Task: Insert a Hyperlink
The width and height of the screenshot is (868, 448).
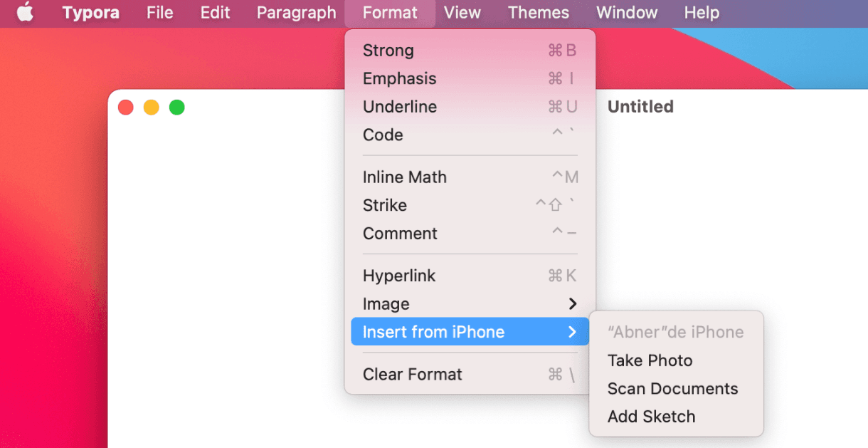Action: click(x=398, y=276)
